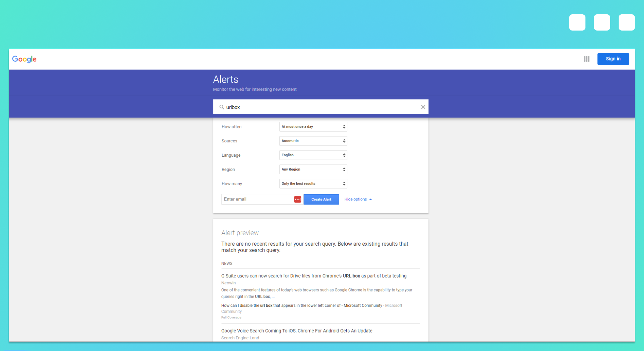The height and width of the screenshot is (351, 644).
Task: Click the last white square at top right
Action: 626,22
